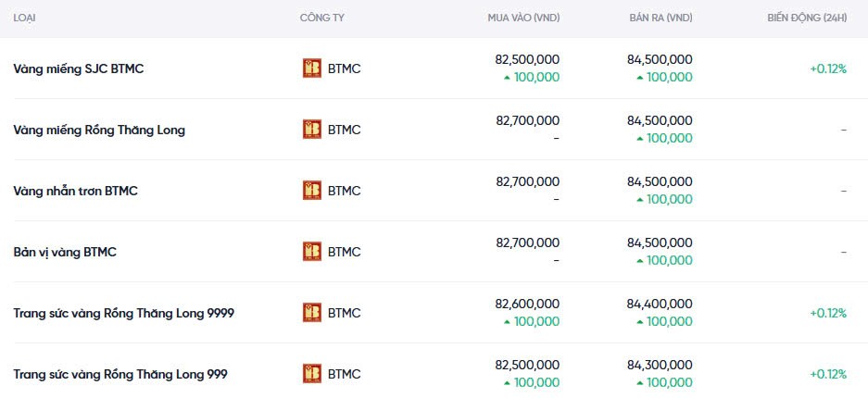The image size is (868, 398).
Task: Click the CÔNG TY column header
Action: click(x=322, y=19)
